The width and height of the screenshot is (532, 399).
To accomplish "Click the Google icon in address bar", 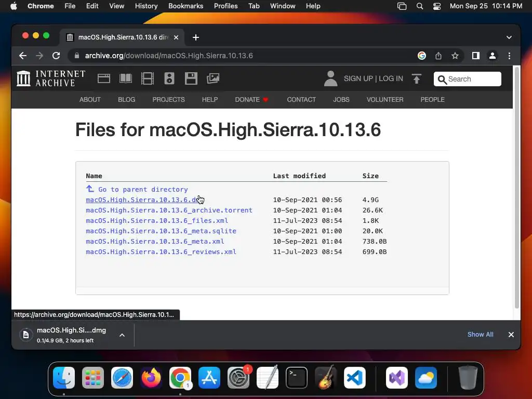I will point(422,56).
